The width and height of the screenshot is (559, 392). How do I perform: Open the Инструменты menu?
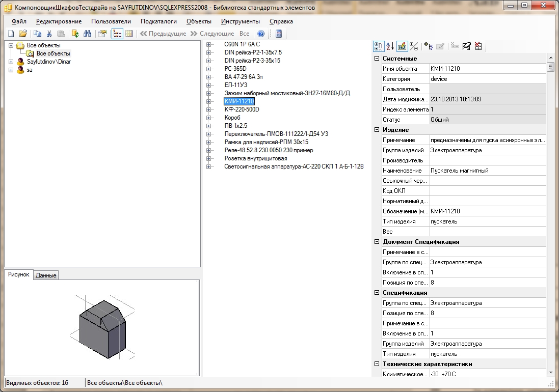click(x=240, y=21)
